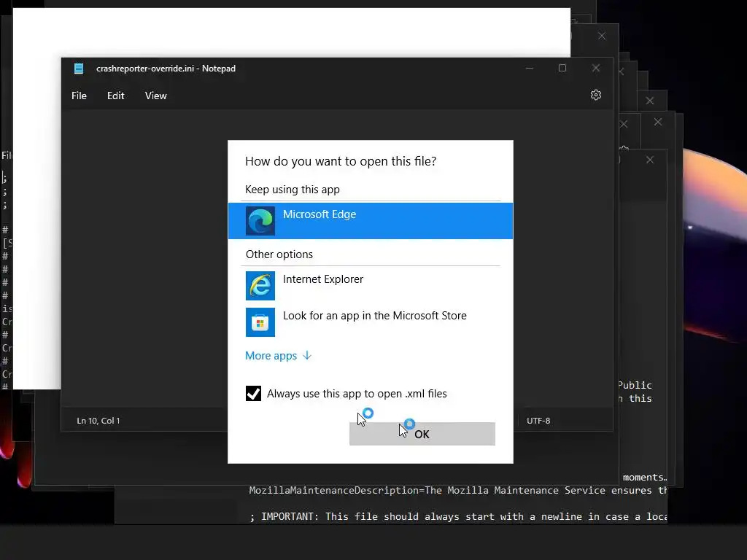Click the Internet Explorer label text
Viewport: 747px width, 560px height.
323,279
